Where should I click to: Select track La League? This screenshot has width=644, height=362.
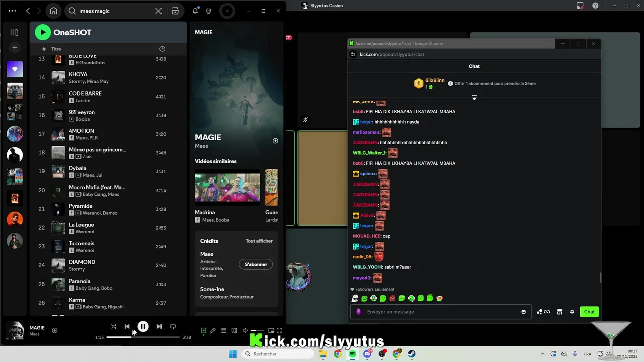coord(108,228)
